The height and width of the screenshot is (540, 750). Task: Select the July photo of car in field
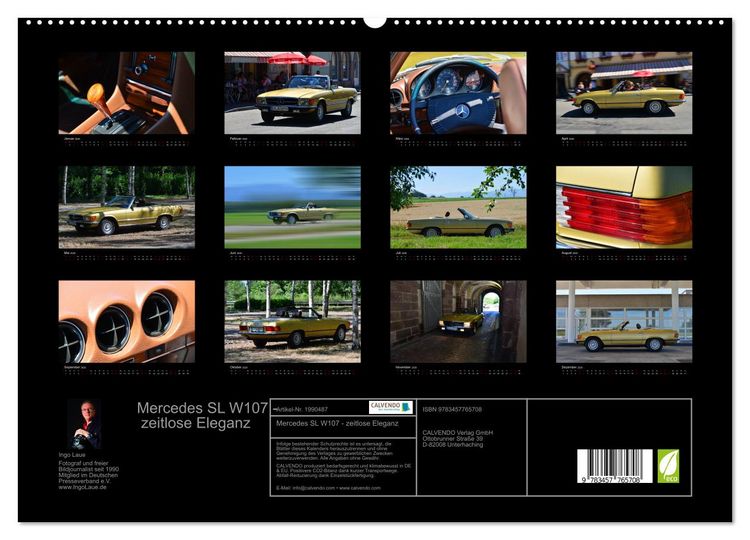[x=458, y=207]
